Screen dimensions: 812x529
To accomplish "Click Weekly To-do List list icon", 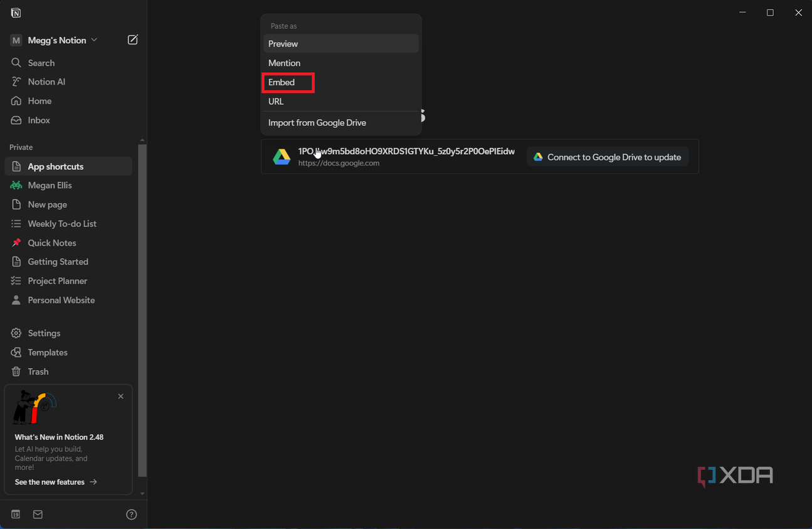I will (16, 224).
